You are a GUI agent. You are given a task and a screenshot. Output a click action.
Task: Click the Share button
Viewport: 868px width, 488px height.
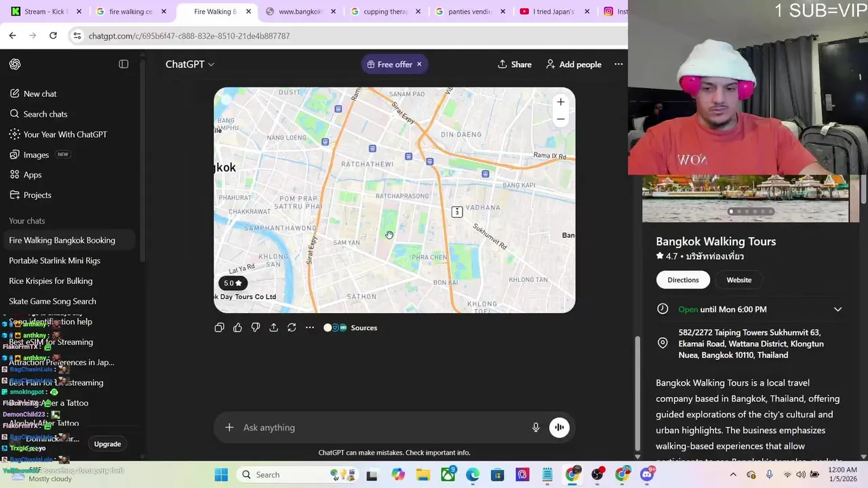515,64
